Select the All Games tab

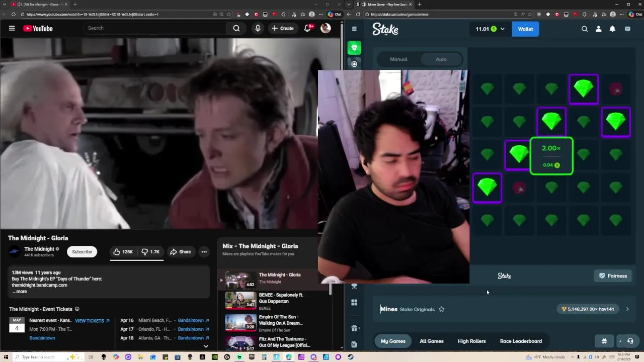(432, 341)
